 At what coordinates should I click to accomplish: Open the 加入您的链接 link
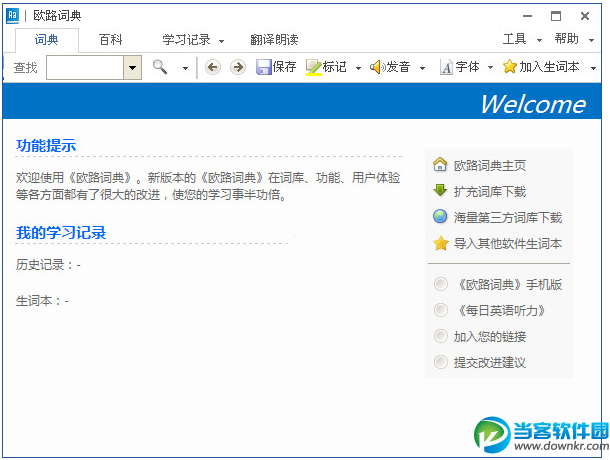490,337
